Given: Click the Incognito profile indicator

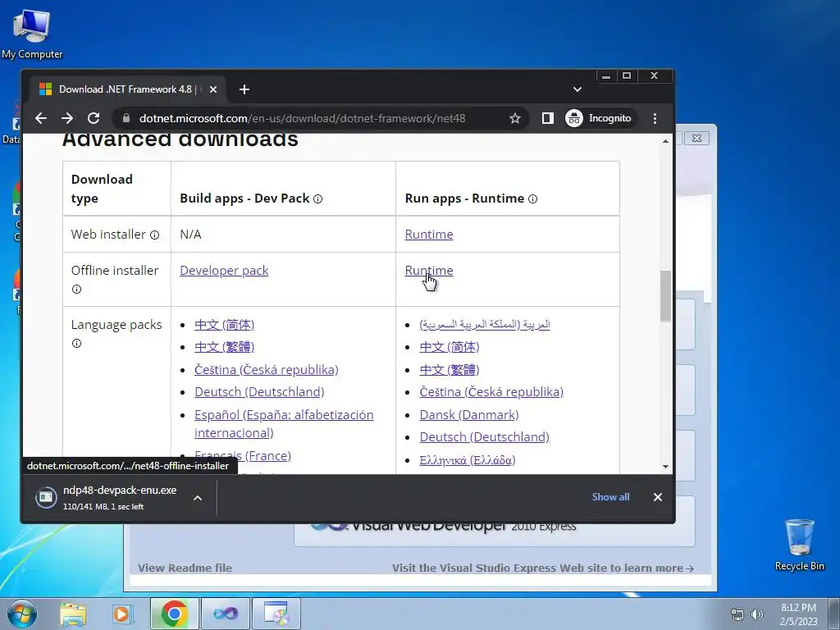Looking at the screenshot, I should (599, 118).
